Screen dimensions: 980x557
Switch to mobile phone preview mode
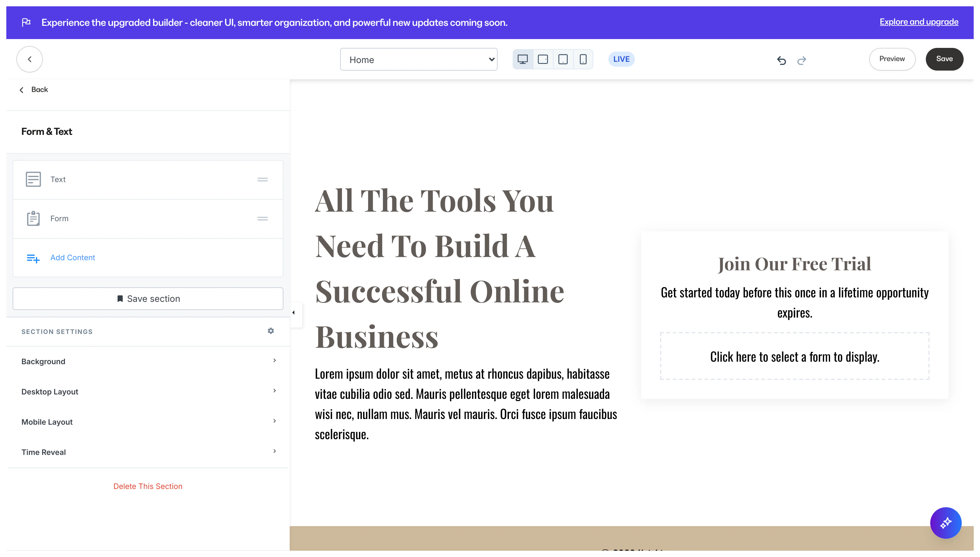(x=583, y=59)
